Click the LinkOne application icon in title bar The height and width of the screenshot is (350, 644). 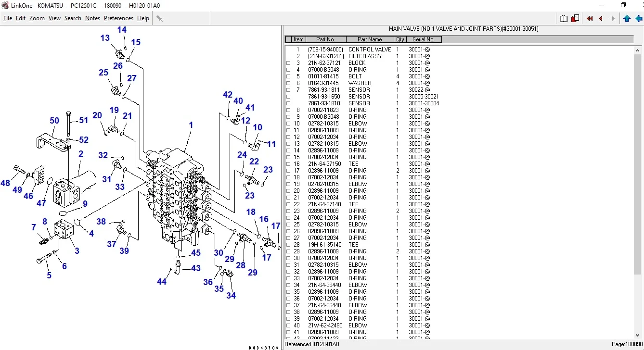coord(5,5)
